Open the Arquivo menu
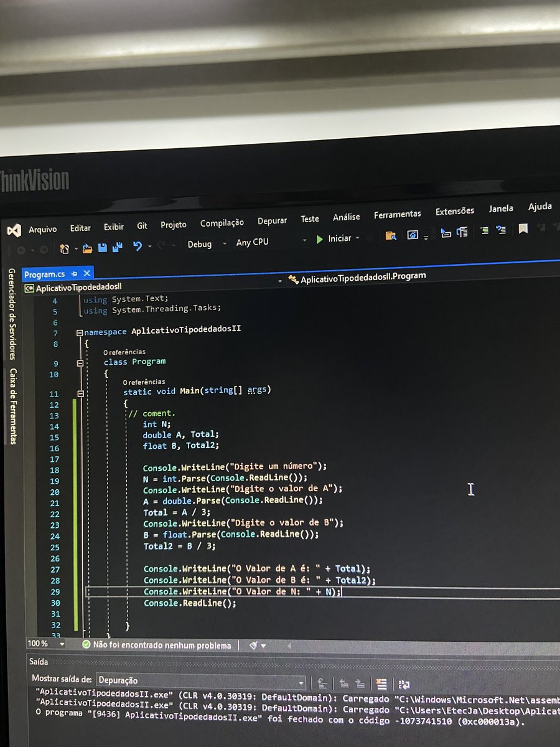This screenshot has width=560, height=747. click(42, 229)
